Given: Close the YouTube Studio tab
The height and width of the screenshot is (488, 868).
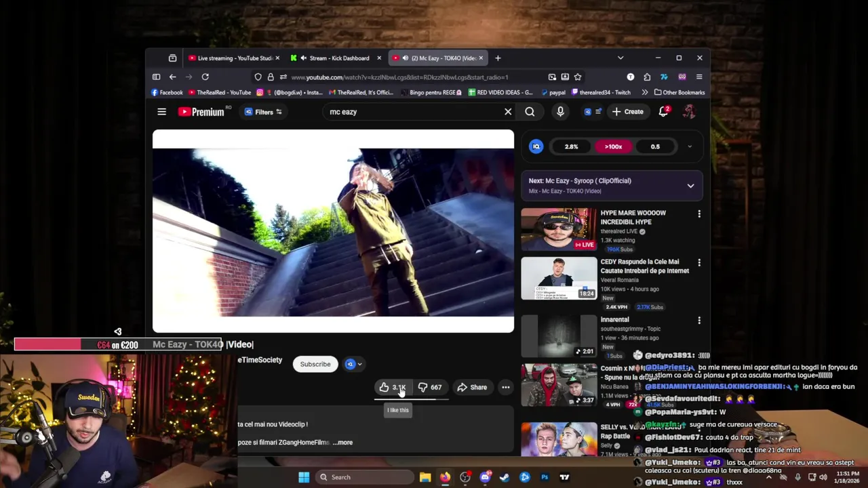Looking at the screenshot, I should pyautogui.click(x=277, y=58).
